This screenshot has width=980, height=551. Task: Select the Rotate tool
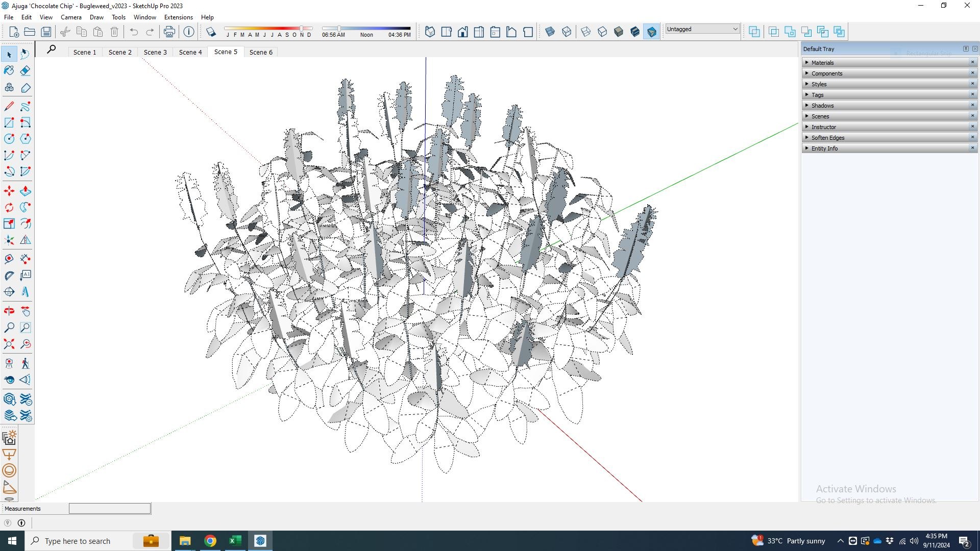pyautogui.click(x=9, y=207)
